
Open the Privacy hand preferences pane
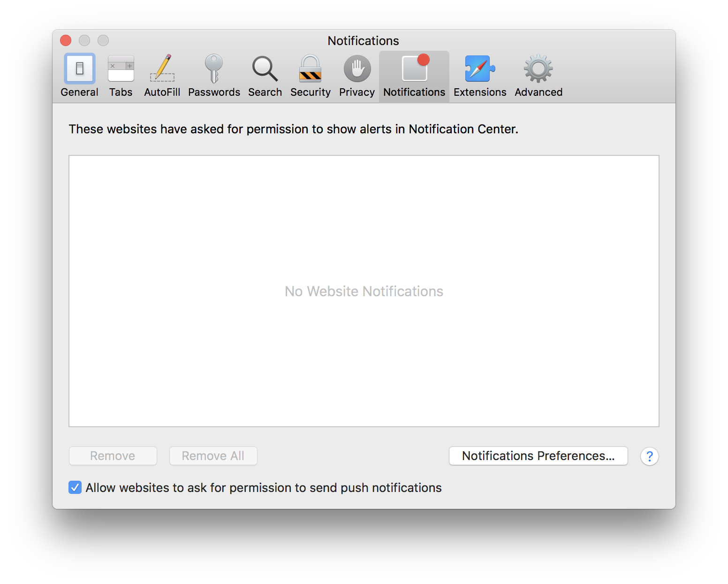pyautogui.click(x=357, y=76)
